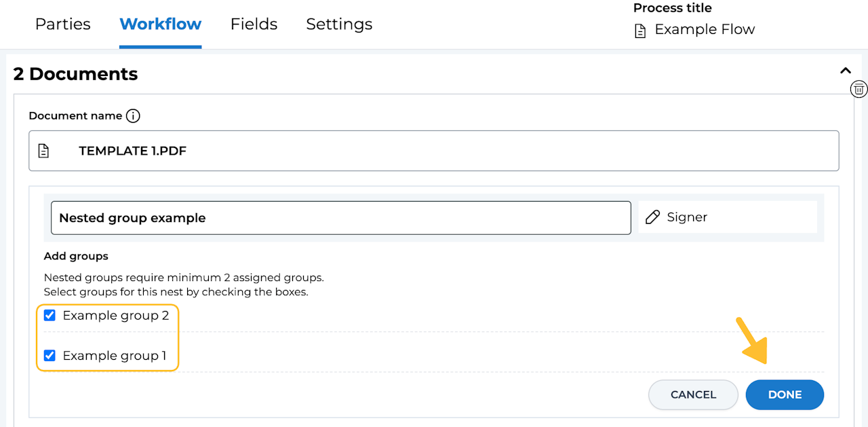
Task: Click the info icon beside Document name
Action: click(x=134, y=116)
